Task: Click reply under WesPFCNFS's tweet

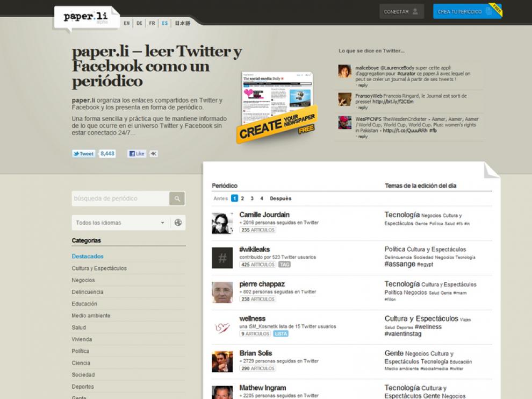Action: [x=362, y=137]
